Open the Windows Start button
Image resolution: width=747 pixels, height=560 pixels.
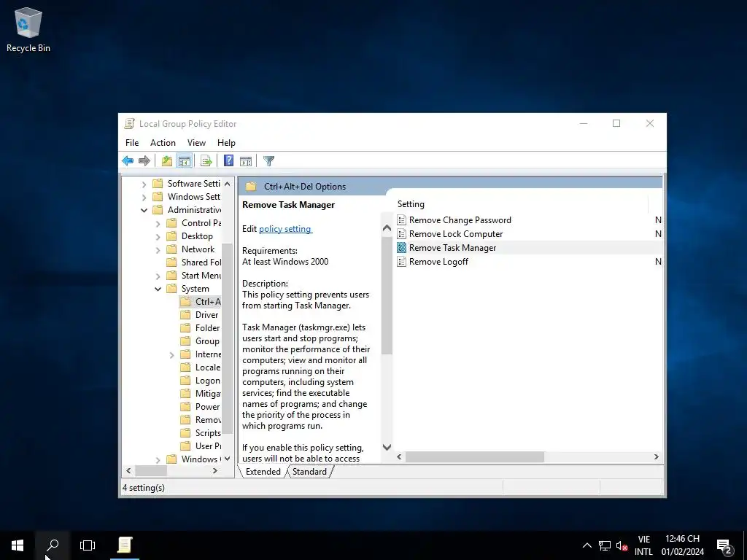(18, 545)
